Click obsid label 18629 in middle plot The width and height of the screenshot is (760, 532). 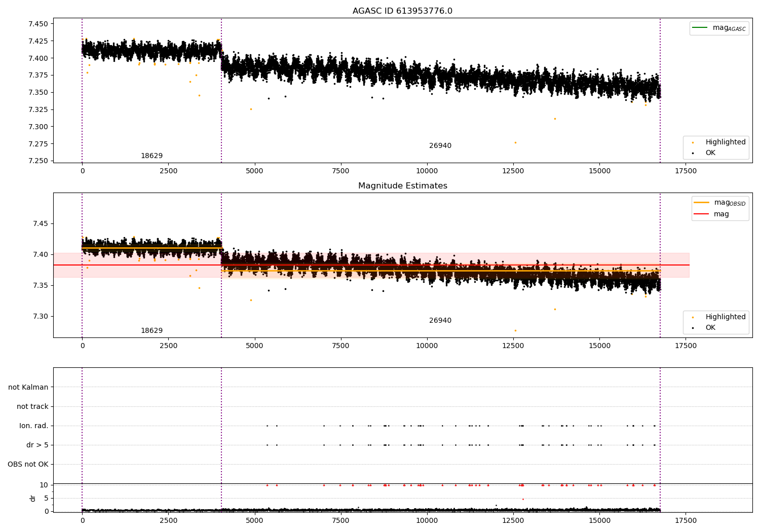pyautogui.click(x=151, y=331)
